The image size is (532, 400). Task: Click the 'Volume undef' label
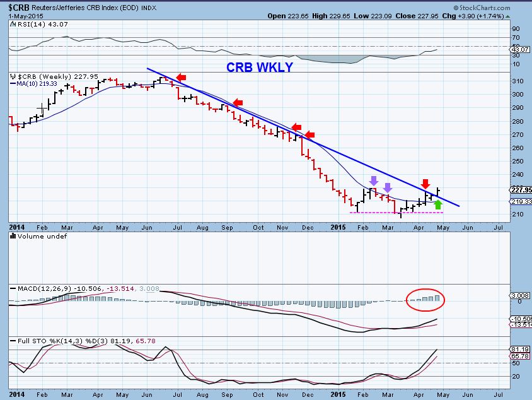(42, 237)
